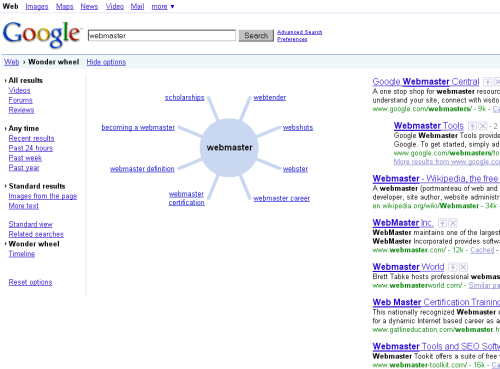500x369 pixels.
Task: Click scholarships wheel spoke link
Action: (184, 97)
